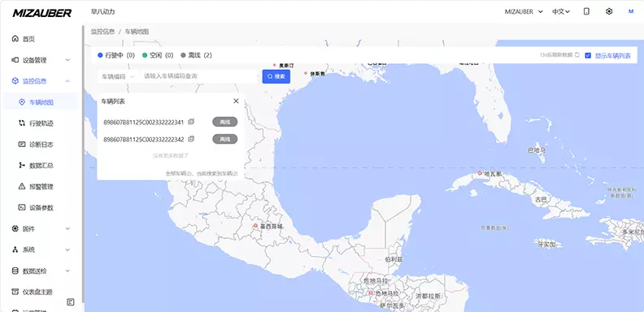Screen dimensions: 644x312
Task: Click the refresh data icon
Action: (x=577, y=54)
